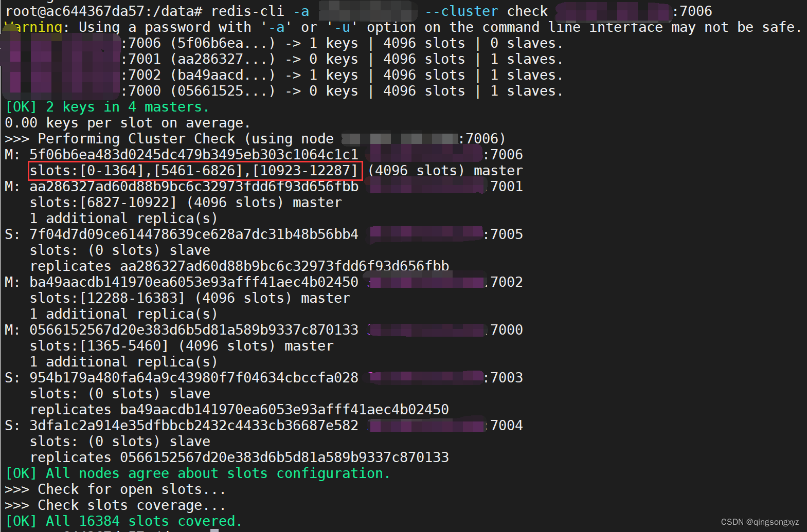The image size is (807, 532).
Task: Select master ID 5f06b6ea483d0245dc479b3495eb303c1064c1c1
Action: click(x=194, y=155)
